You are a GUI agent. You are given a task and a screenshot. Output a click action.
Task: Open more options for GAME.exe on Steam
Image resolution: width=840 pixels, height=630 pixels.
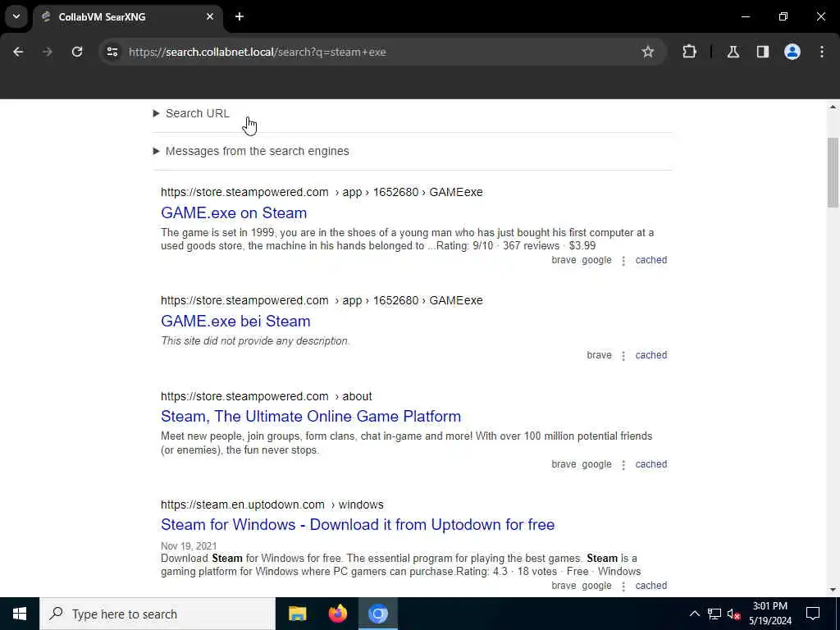tap(623, 261)
